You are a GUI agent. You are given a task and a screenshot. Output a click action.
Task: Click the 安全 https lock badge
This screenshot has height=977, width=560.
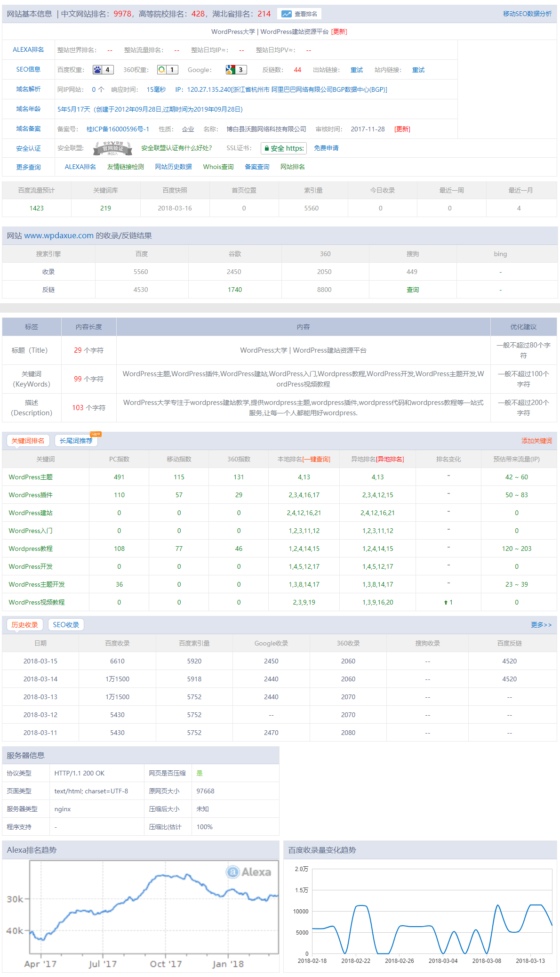click(x=284, y=148)
